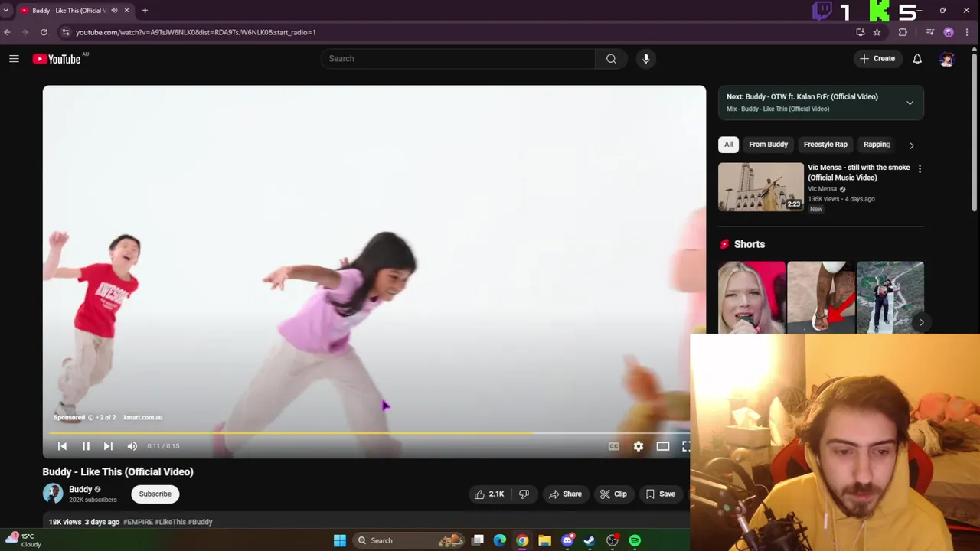Open the Sponsored info icon
This screenshot has height=551, width=980.
[x=90, y=418]
